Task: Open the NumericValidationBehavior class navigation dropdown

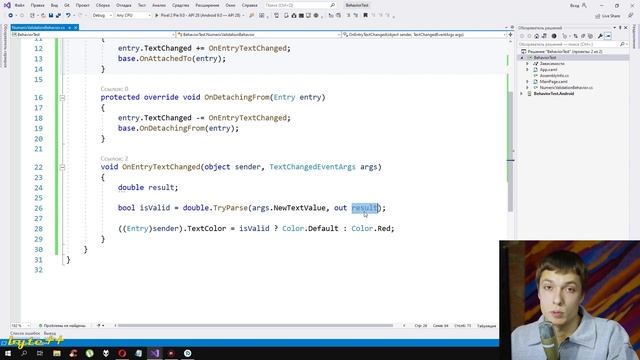Action: (x=259, y=35)
